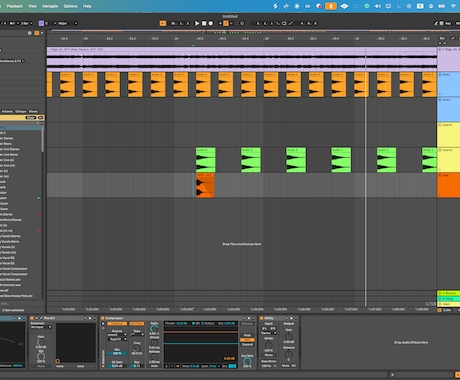Click the macOS volume icon in the menu bar

point(378,6)
